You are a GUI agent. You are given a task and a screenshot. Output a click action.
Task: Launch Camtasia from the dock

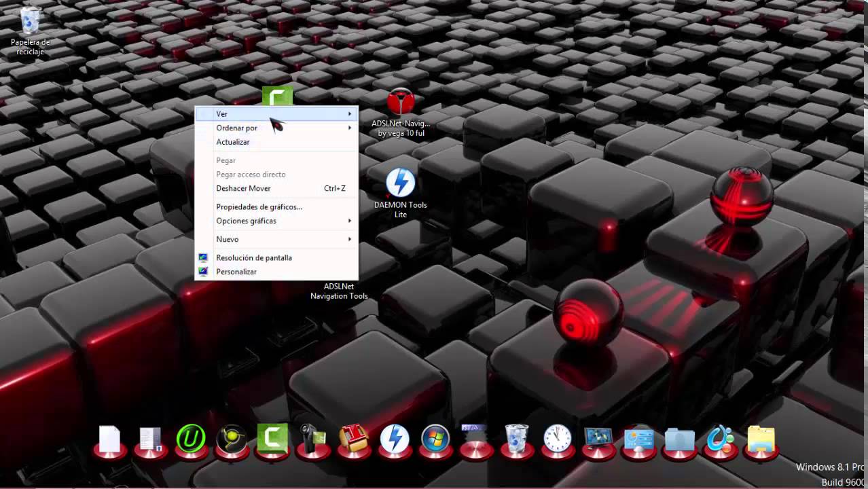(272, 439)
